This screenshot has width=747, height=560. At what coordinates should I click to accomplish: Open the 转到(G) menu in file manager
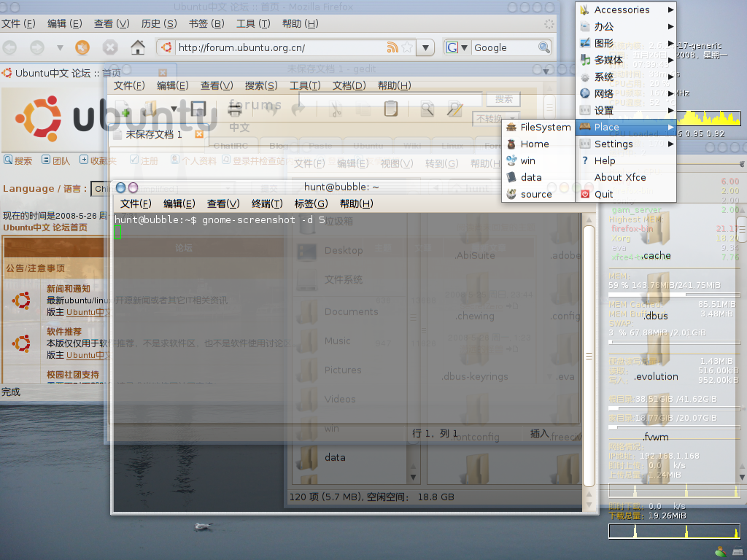pyautogui.click(x=441, y=164)
